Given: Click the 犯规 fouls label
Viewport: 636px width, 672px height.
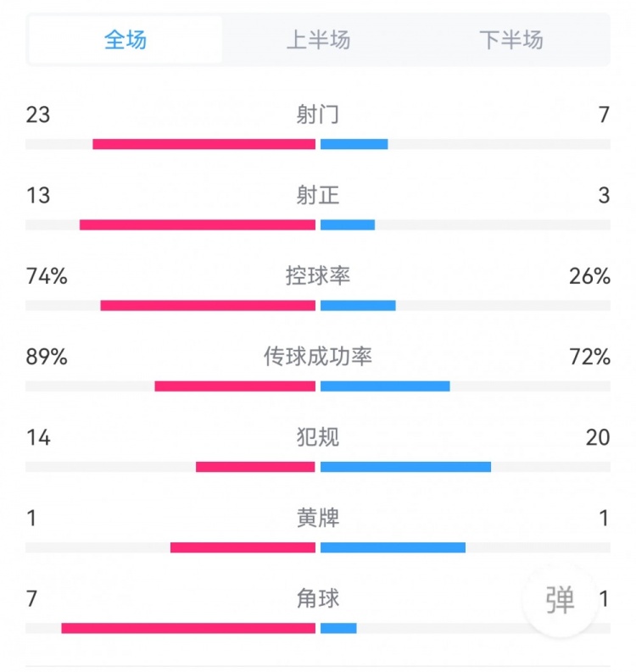Looking at the screenshot, I should [x=318, y=437].
